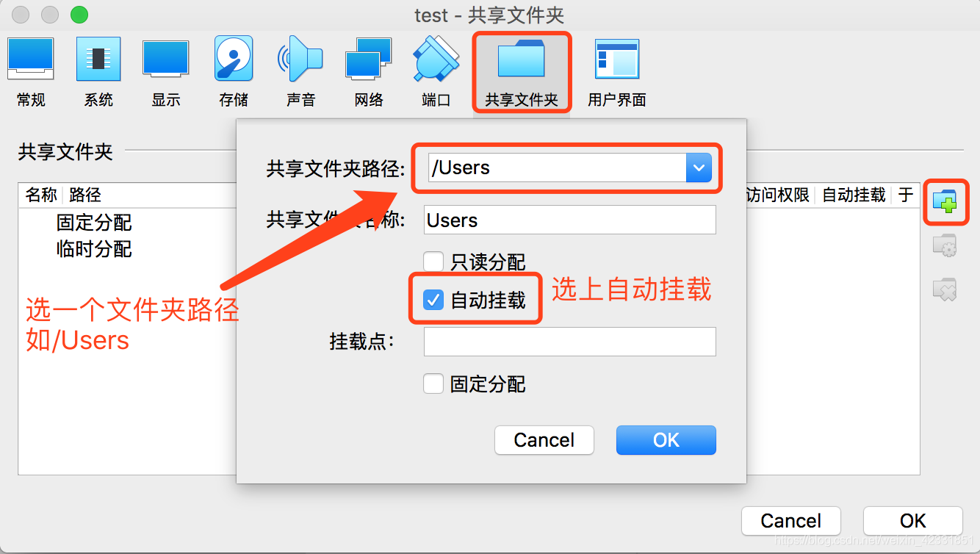This screenshot has width=980, height=554.
Task: Click the remove shared folder icon
Action: 945,289
